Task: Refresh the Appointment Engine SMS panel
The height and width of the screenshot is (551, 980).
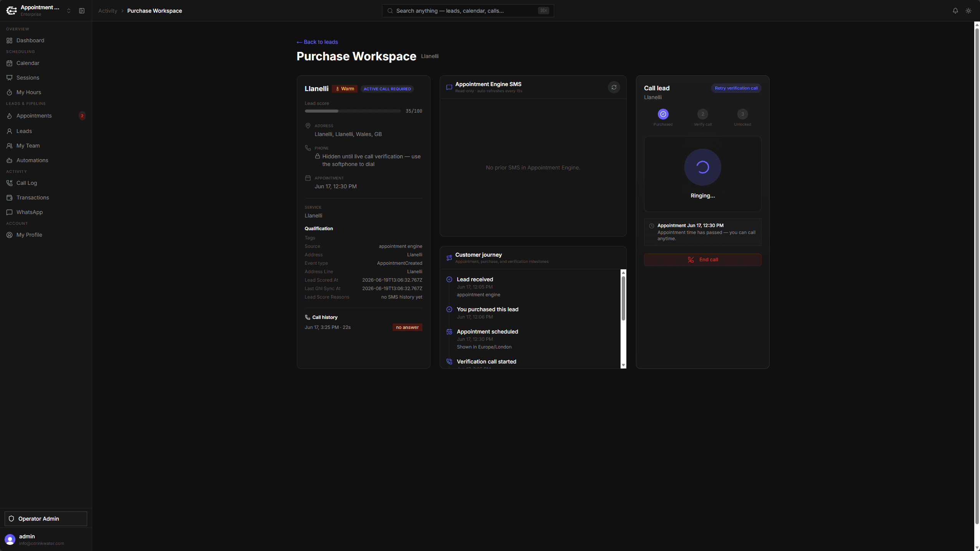Action: [614, 87]
